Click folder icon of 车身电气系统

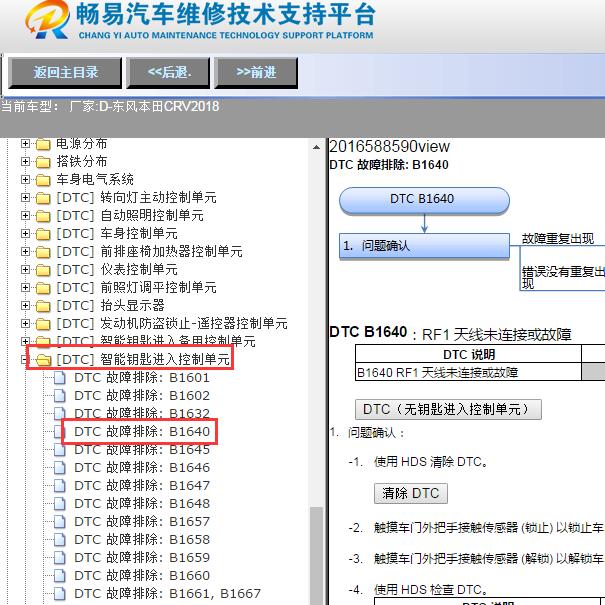(x=43, y=180)
